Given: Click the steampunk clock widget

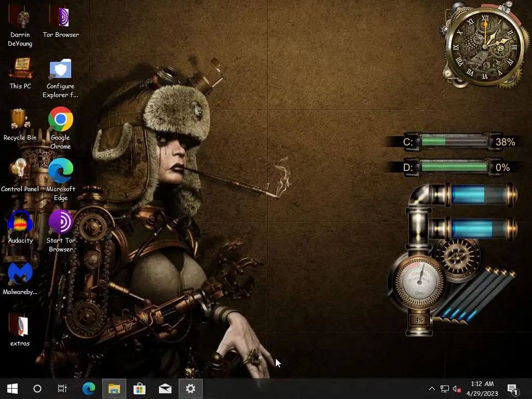Looking at the screenshot, I should coord(485,46).
